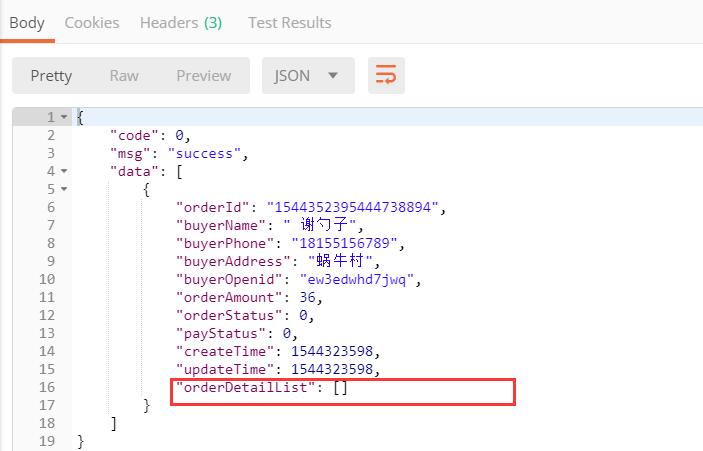Click line number 16 in the gutter
The image size is (703, 451).
(x=47, y=387)
